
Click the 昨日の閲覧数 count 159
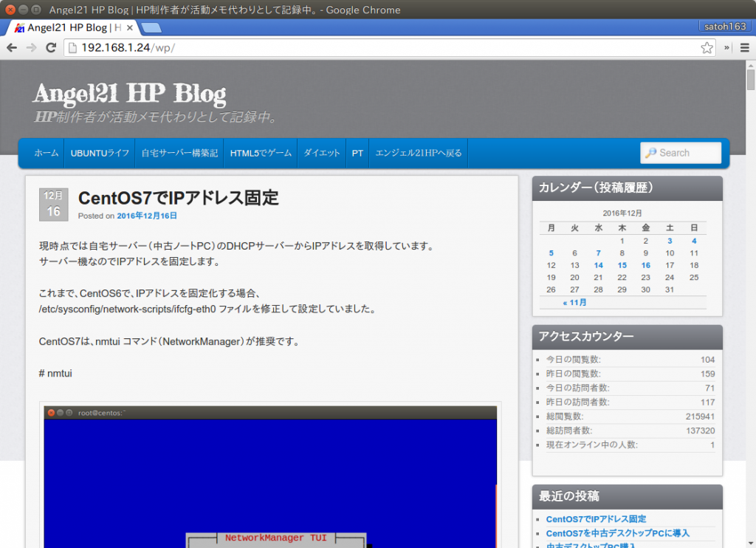(707, 374)
